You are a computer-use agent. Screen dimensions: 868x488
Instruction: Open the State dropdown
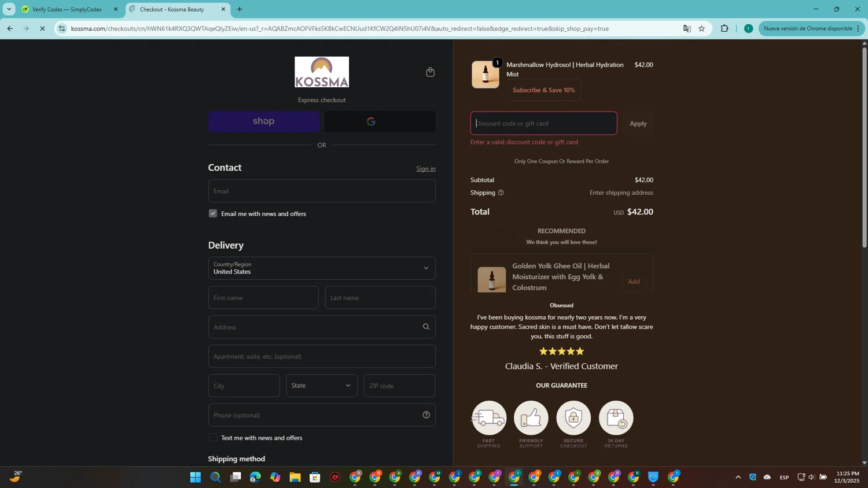(322, 386)
